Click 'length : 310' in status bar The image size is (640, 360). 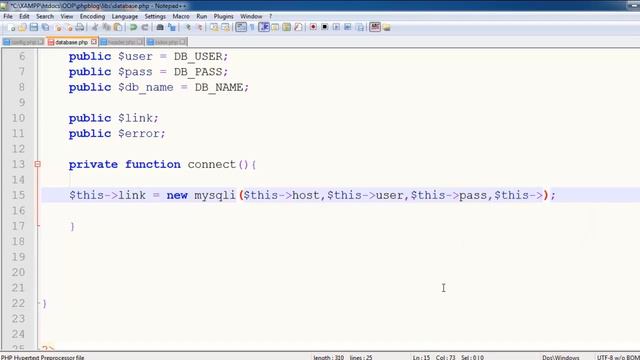click(x=329, y=357)
